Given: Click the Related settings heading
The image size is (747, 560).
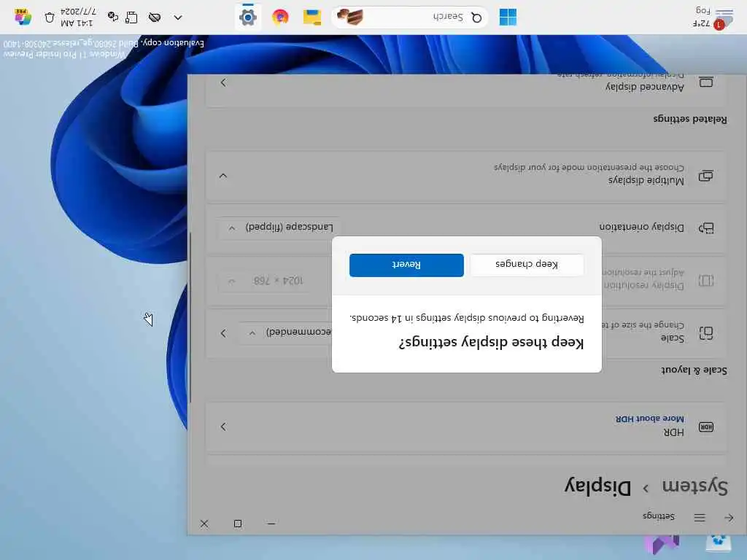Looking at the screenshot, I should pos(690,119).
